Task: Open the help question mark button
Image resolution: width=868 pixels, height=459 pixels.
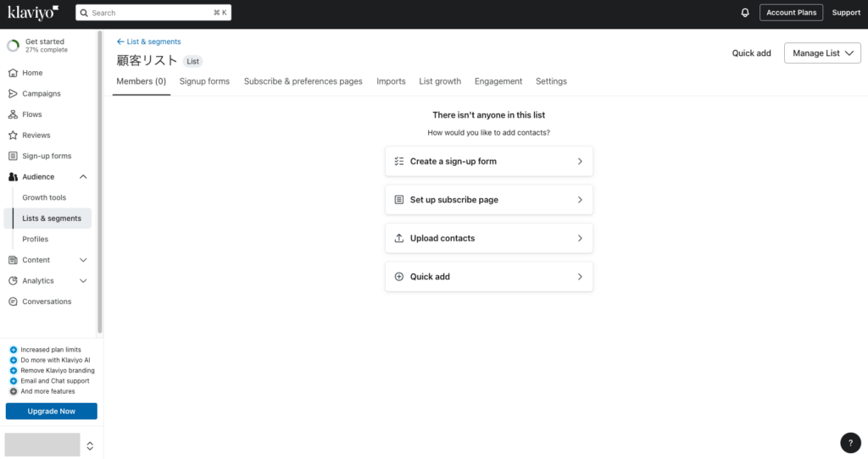Action: coord(850,442)
